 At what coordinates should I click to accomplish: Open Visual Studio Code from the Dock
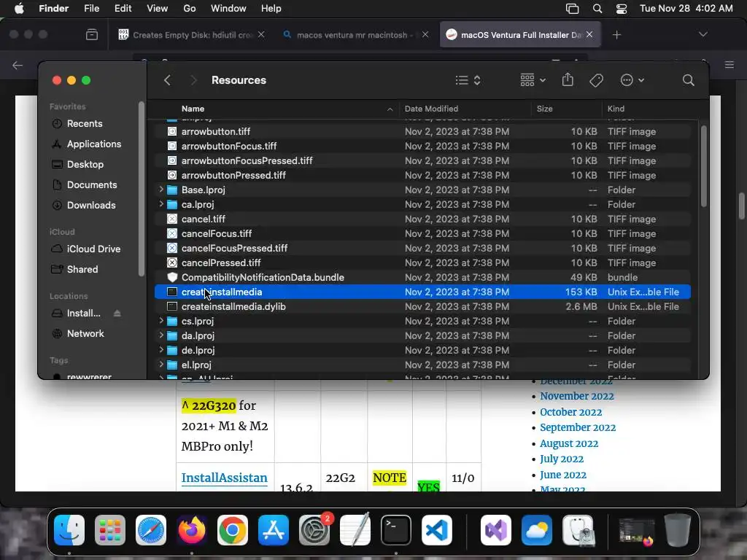(437, 530)
